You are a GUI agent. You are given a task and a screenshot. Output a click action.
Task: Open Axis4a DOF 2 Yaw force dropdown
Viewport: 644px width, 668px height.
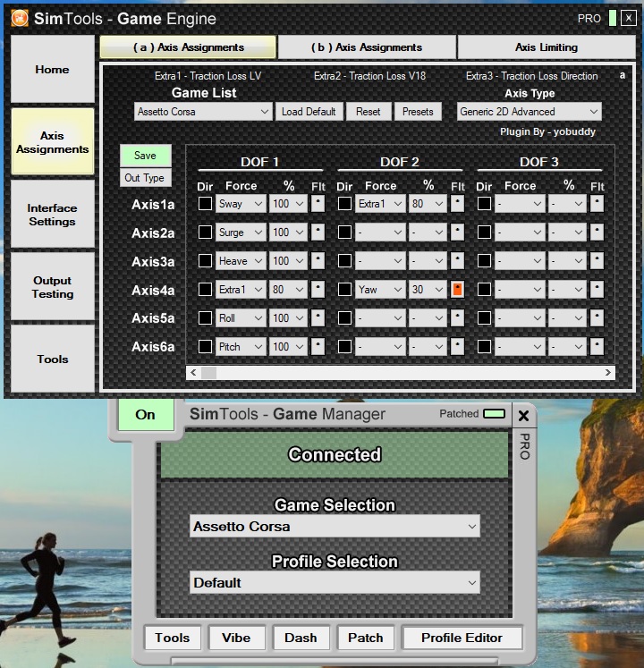point(380,290)
